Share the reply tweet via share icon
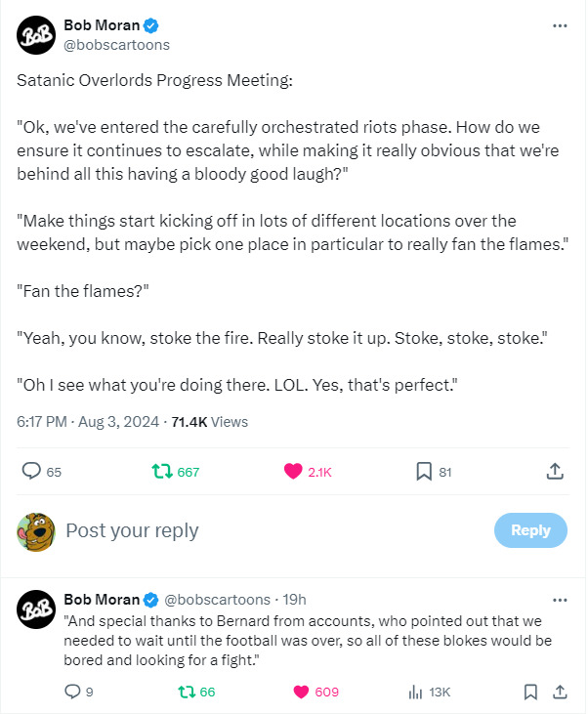Viewport: 588px width, 714px height. 561,692
